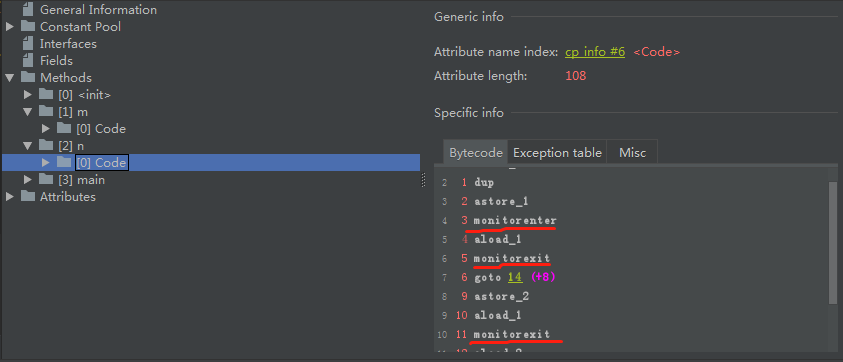Image resolution: width=843 pixels, height=362 pixels.
Task: Click the dup instruction line
Action: coord(484,182)
